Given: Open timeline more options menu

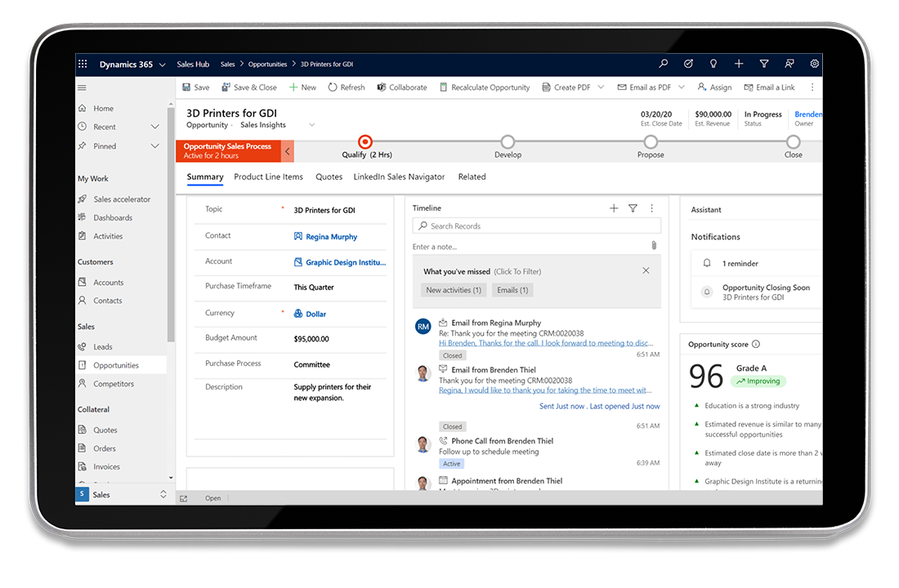Looking at the screenshot, I should (652, 208).
